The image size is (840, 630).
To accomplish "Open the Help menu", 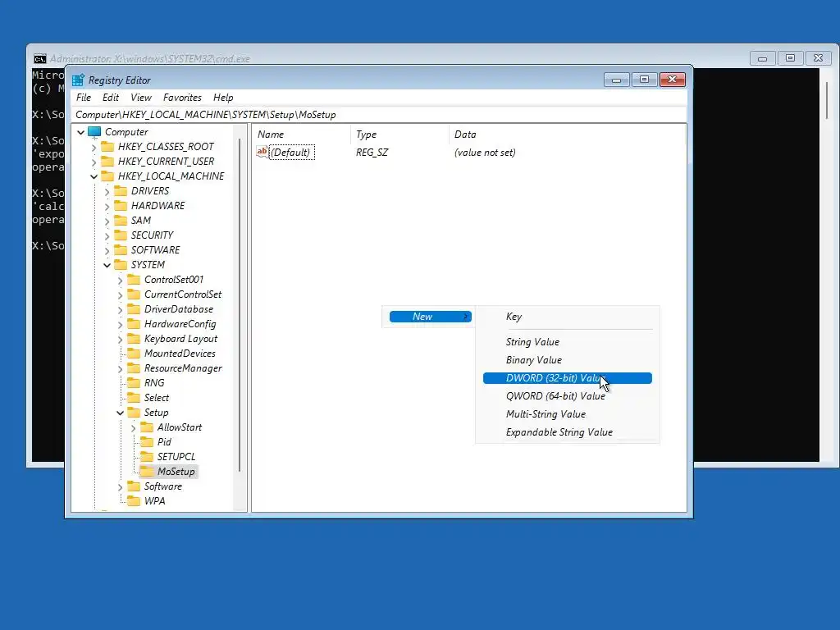I will [x=223, y=98].
